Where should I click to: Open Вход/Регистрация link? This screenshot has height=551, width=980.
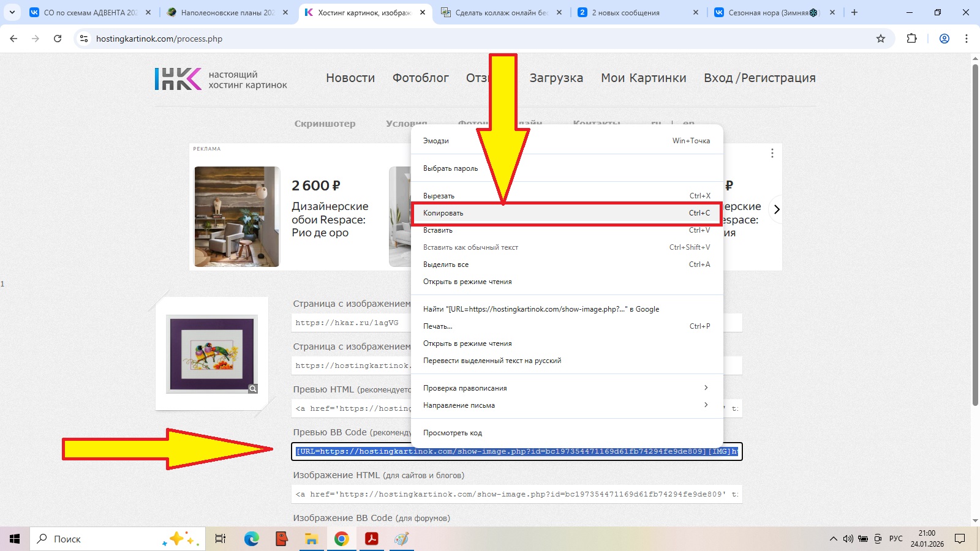(x=759, y=78)
